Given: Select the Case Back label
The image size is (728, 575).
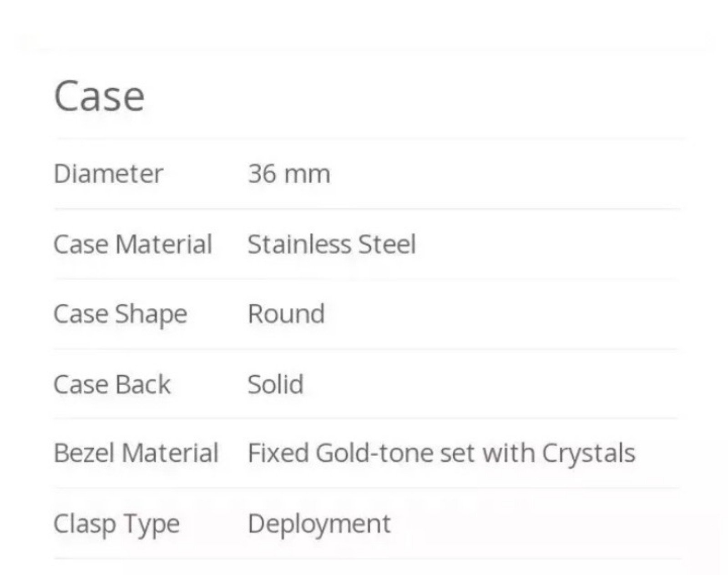Looking at the screenshot, I should (x=112, y=384).
